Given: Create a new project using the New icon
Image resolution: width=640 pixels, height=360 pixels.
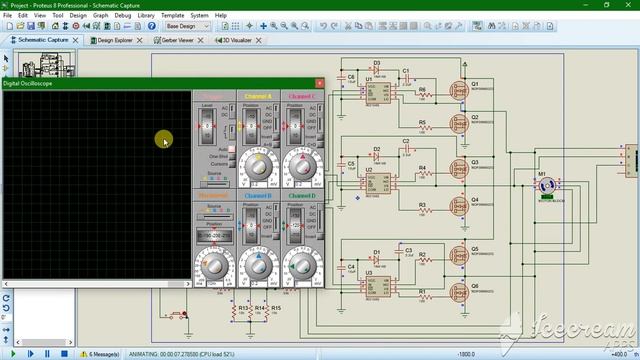Looking at the screenshot, I should pos(10,26).
